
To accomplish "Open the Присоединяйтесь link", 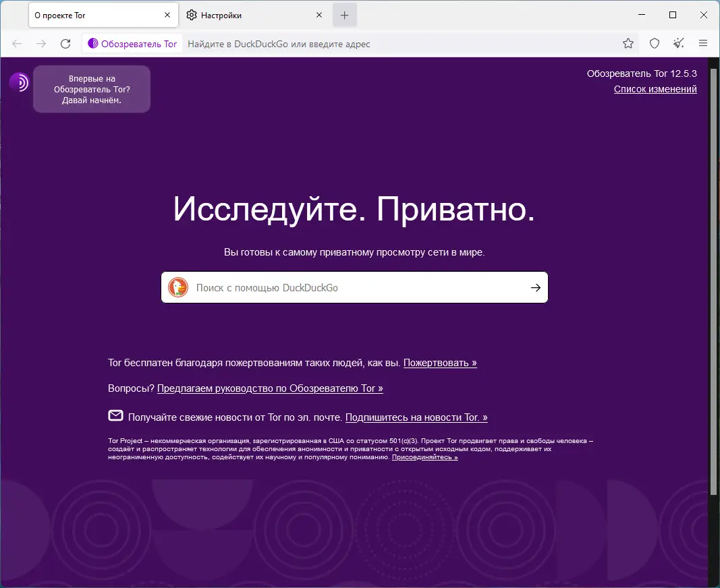I will [x=424, y=457].
